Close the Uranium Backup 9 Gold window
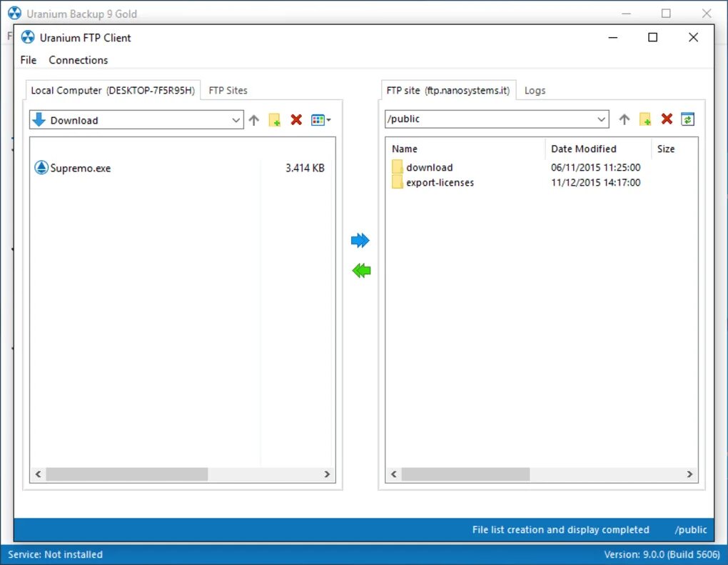Viewport: 728px width, 565px height. 706,14
